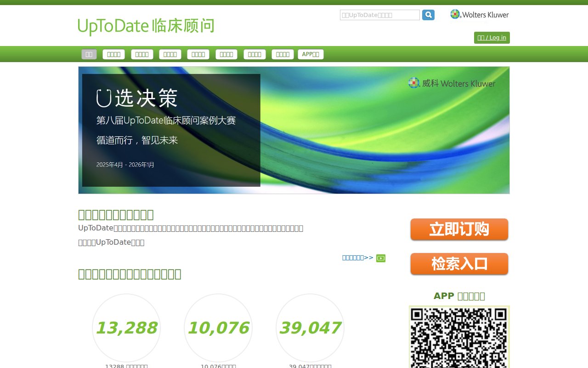The width and height of the screenshot is (588, 368).
Task: Click the APP download QR code
Action: (459, 337)
